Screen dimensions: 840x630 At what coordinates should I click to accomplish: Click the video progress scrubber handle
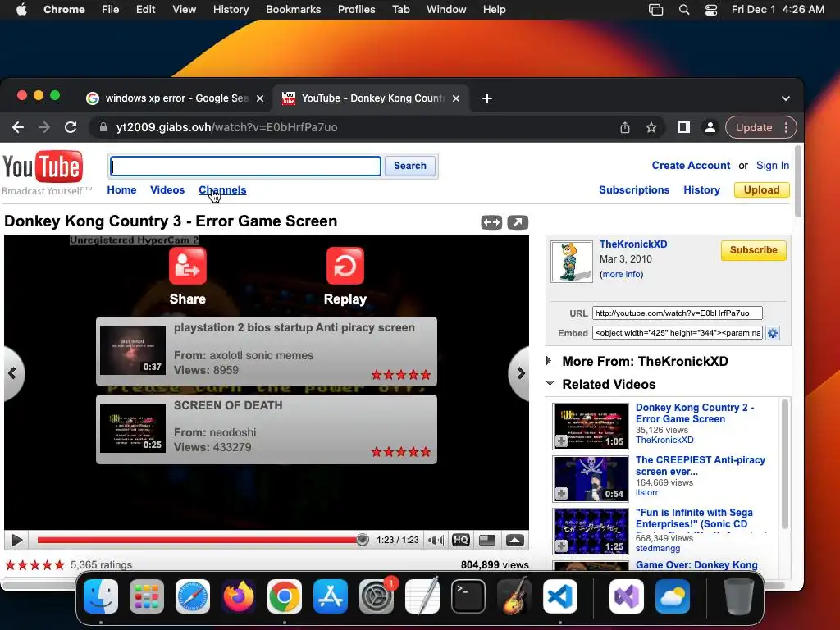coord(362,540)
